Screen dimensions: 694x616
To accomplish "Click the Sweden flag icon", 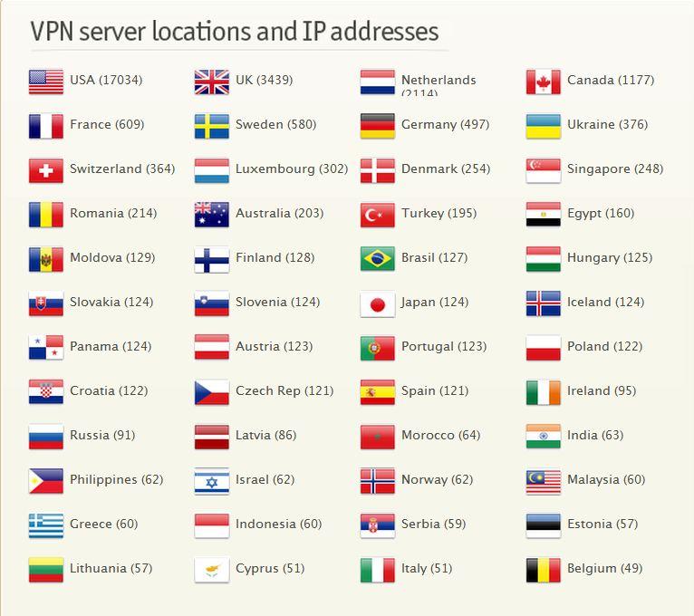I will pyautogui.click(x=212, y=126).
